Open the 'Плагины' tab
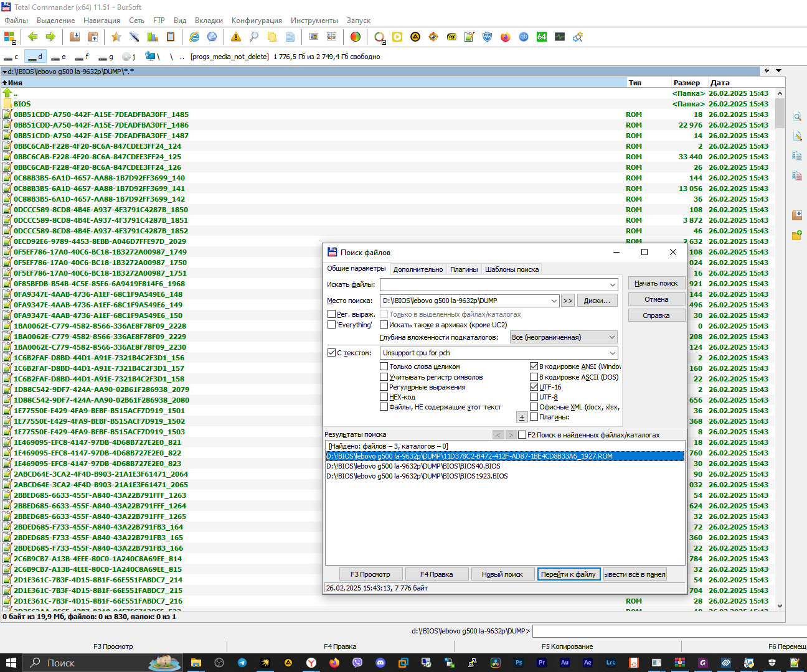Screen dimensions: 807x672 [x=465, y=269]
